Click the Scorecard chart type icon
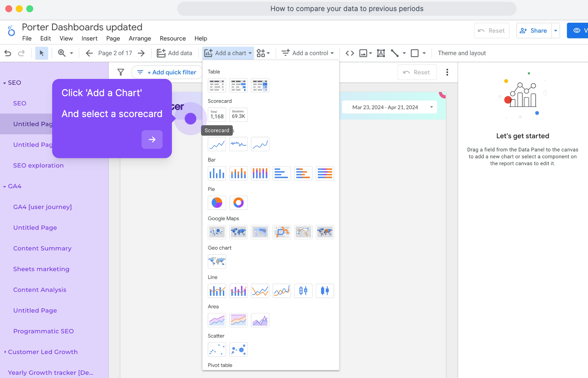Image resolution: width=588 pixels, height=378 pixels. coord(216,114)
